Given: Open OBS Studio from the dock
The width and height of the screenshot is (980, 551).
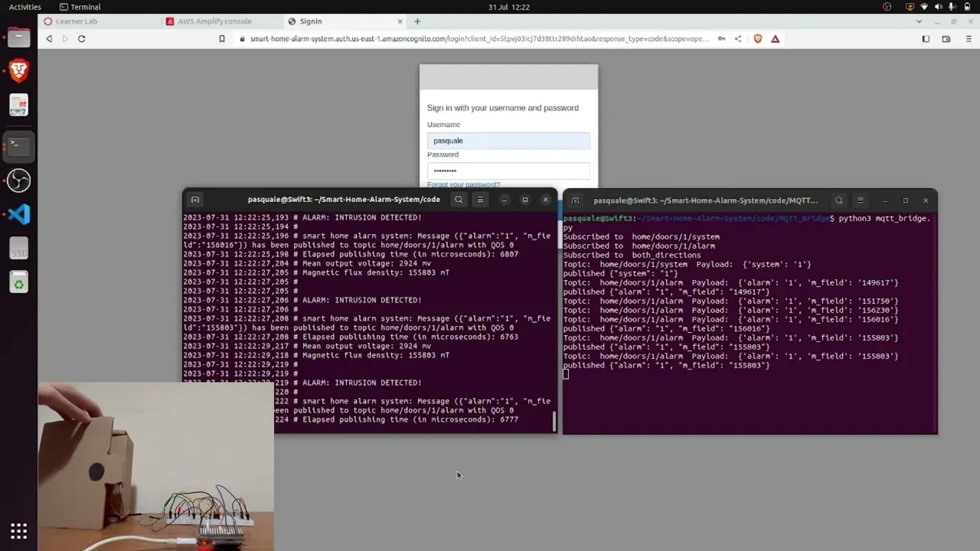Looking at the screenshot, I should [18, 181].
